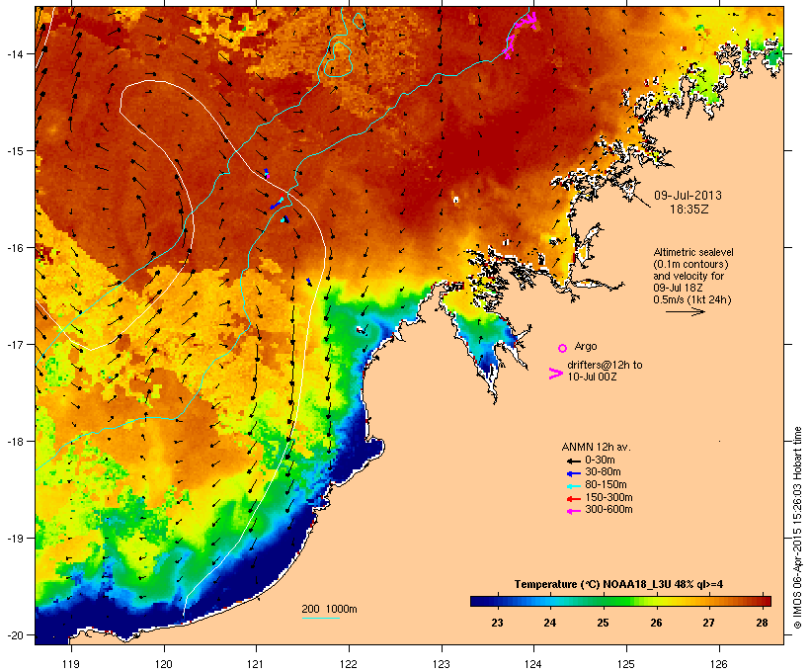Click the magenta Argo circle legend marker
Viewport: 810px width, 672px height.
tap(563, 348)
